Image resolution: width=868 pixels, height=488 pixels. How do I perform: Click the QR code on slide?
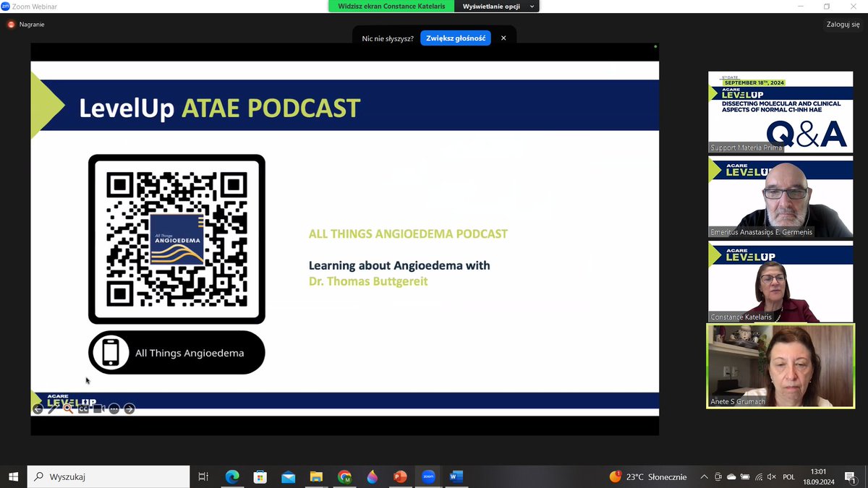[176, 239]
